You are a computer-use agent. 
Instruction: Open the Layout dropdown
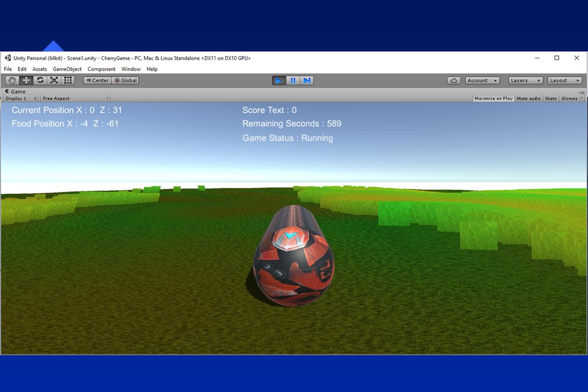565,80
